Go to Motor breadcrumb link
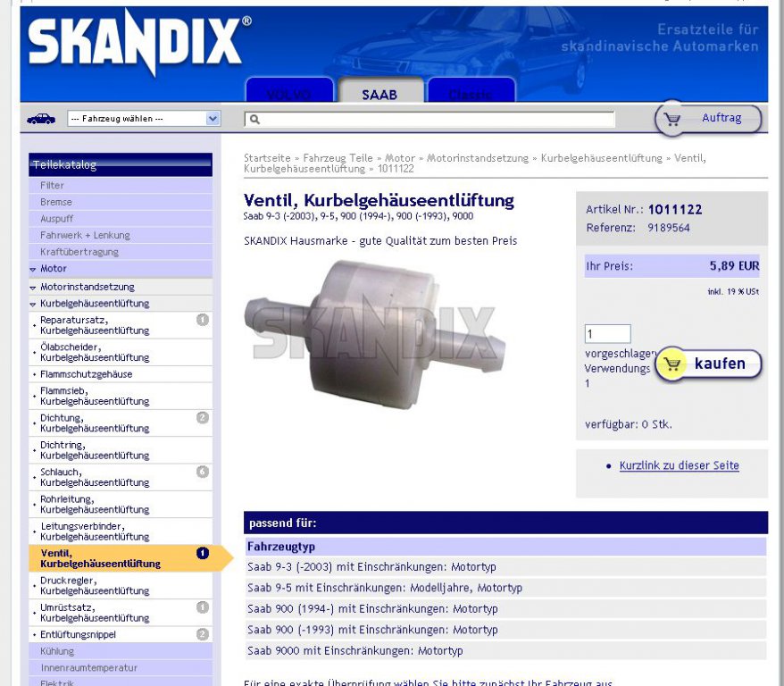 point(400,158)
